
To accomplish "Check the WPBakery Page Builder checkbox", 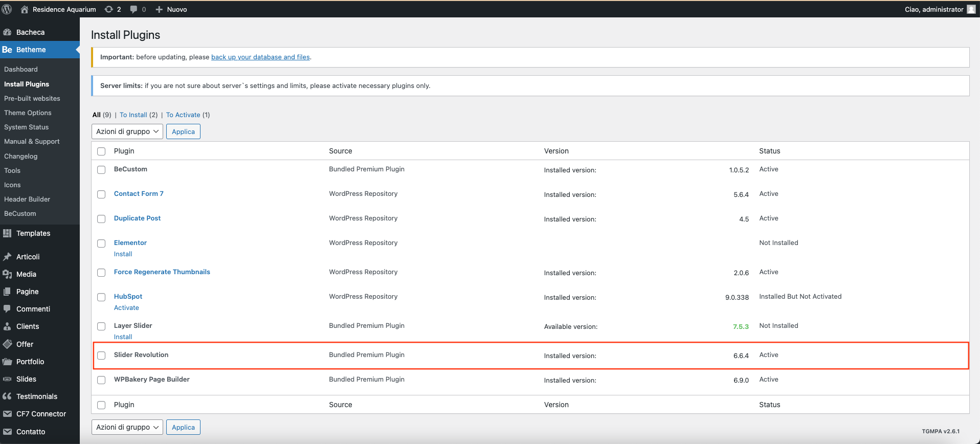I will 101,380.
